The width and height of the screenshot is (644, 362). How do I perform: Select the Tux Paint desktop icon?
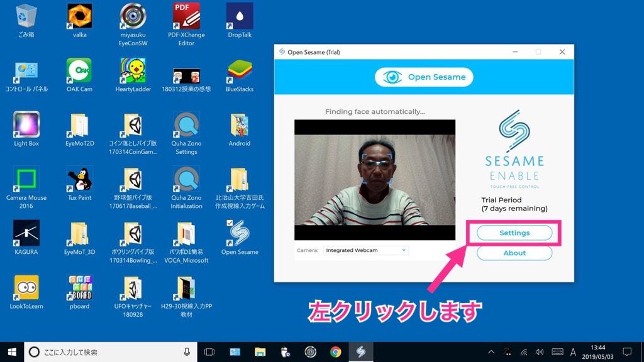pyautogui.click(x=80, y=184)
